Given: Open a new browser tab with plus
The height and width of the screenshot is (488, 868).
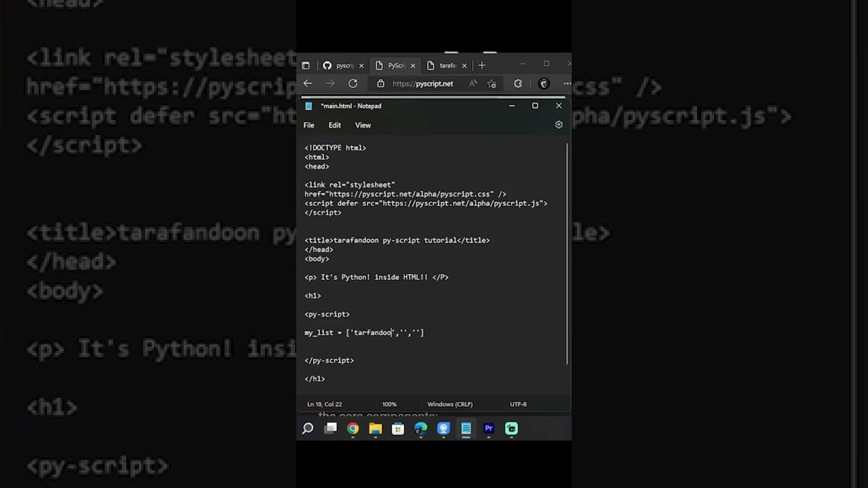Looking at the screenshot, I should (x=481, y=66).
